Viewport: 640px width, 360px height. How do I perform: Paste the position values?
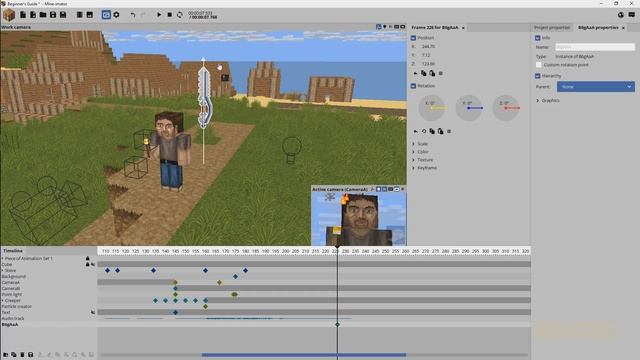[432, 73]
